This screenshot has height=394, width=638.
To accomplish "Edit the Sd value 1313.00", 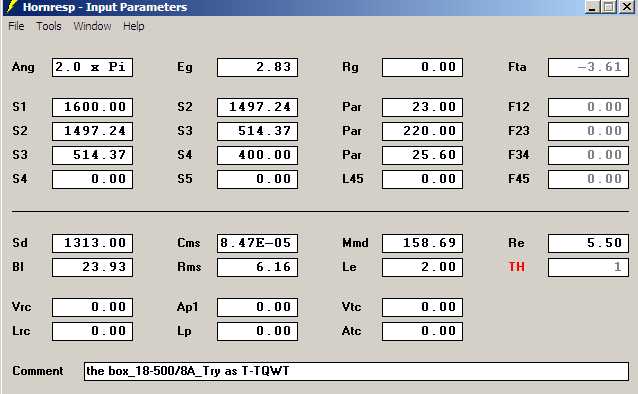I will pyautogui.click(x=92, y=243).
